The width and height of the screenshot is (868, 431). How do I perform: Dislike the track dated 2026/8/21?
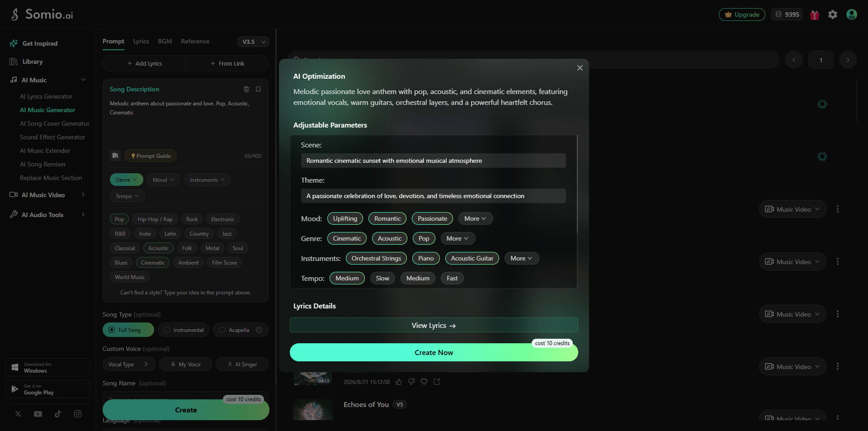coord(411,382)
